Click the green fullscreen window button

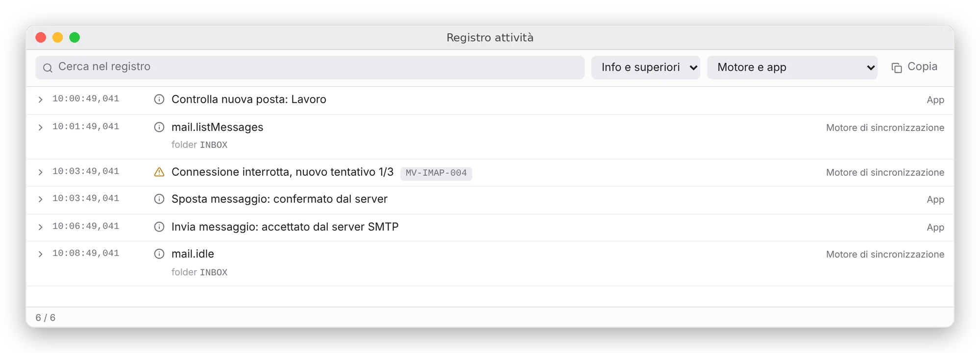point(74,38)
